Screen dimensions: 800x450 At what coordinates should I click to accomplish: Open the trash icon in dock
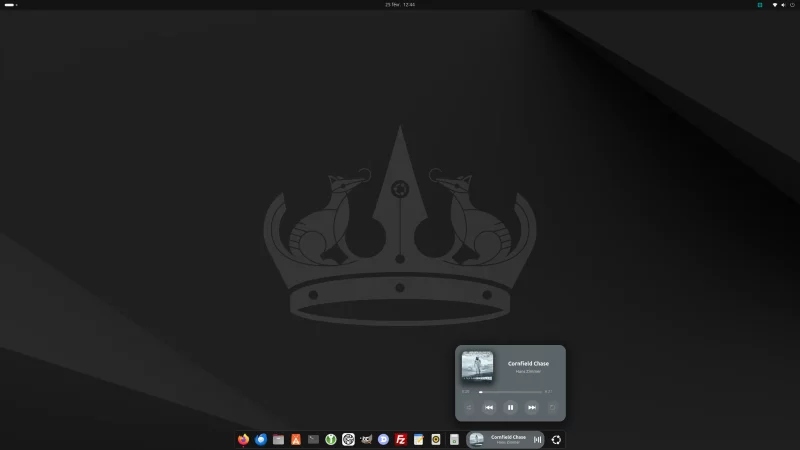pos(453,439)
